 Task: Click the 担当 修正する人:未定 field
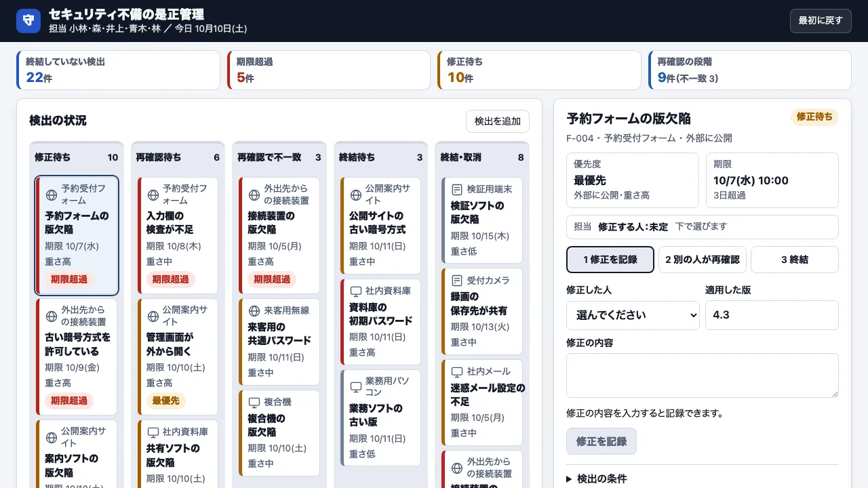(703, 227)
